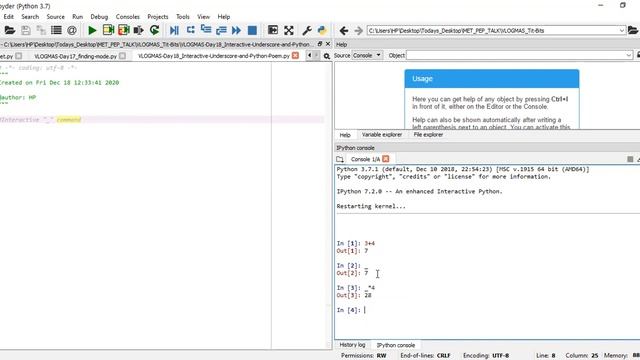Viewport: 640px width, 360px height.
Task: Switch to the VLOGMAS-Day17_finding-mode.py tab
Action: coord(76,56)
